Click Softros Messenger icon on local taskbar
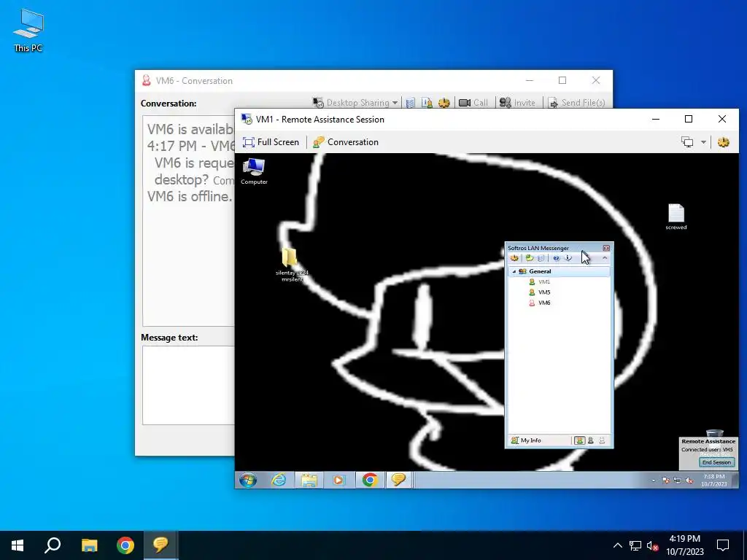The image size is (747, 560). tap(160, 545)
